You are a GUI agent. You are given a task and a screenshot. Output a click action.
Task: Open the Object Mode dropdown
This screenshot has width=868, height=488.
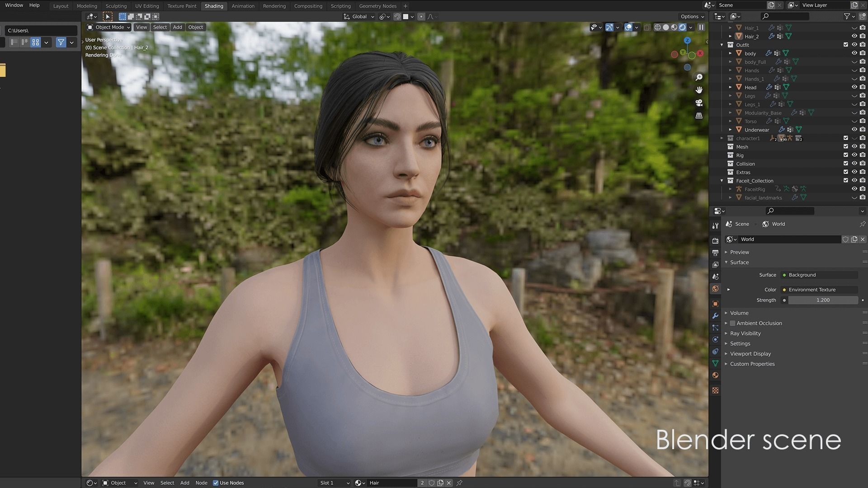pos(109,27)
